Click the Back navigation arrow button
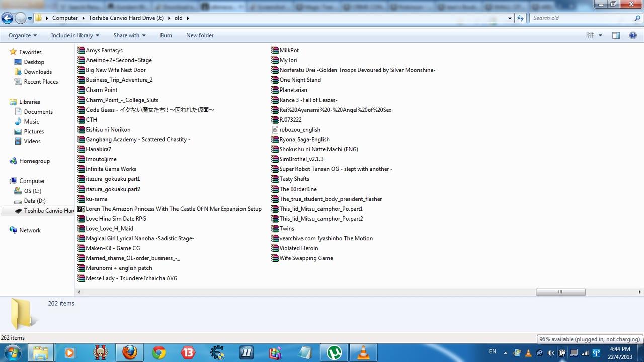 coord(7,18)
